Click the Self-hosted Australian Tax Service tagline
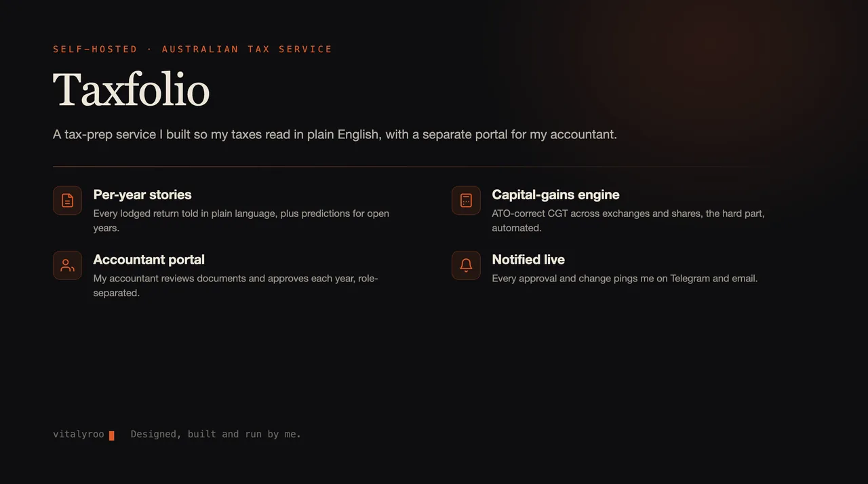Image resolution: width=868 pixels, height=484 pixels. pyautogui.click(x=193, y=49)
